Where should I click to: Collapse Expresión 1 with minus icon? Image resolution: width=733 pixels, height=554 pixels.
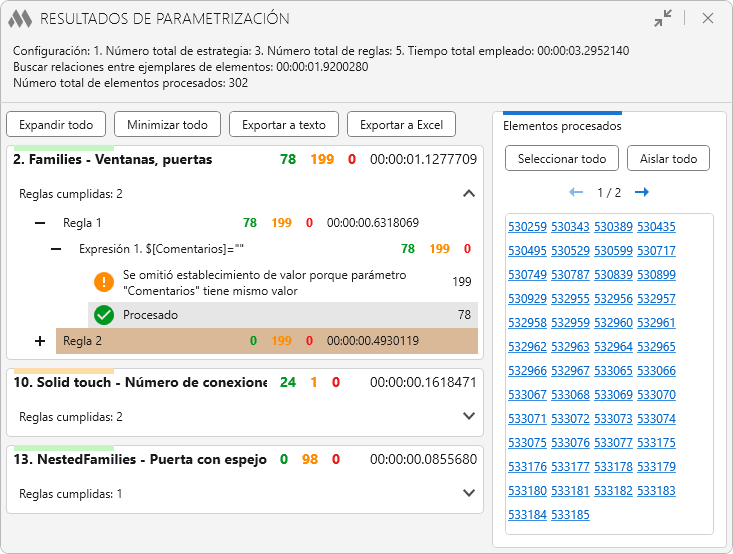pyautogui.click(x=57, y=249)
